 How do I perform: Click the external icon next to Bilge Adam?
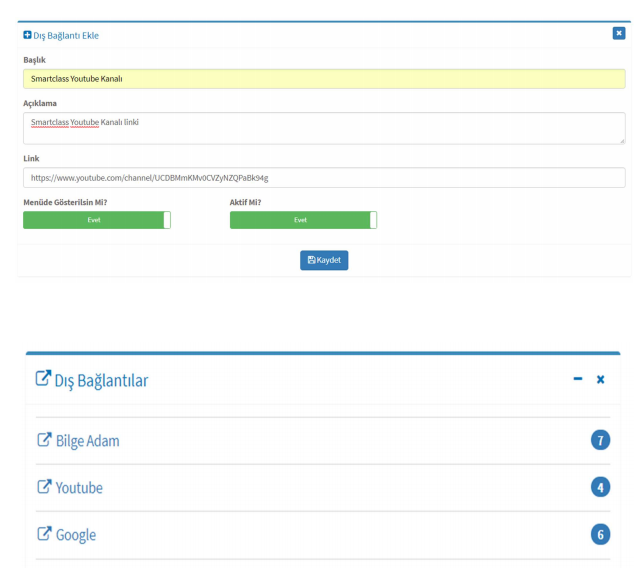tap(44, 439)
